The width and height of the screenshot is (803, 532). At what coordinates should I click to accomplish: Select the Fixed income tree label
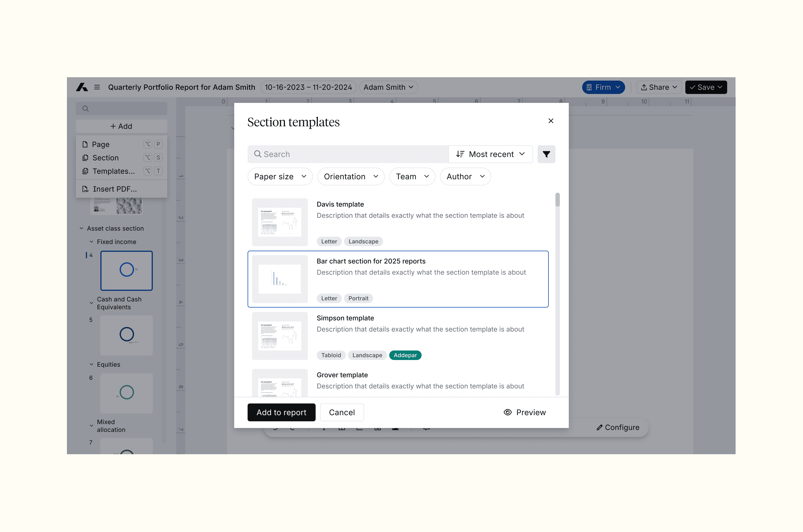[x=117, y=241]
